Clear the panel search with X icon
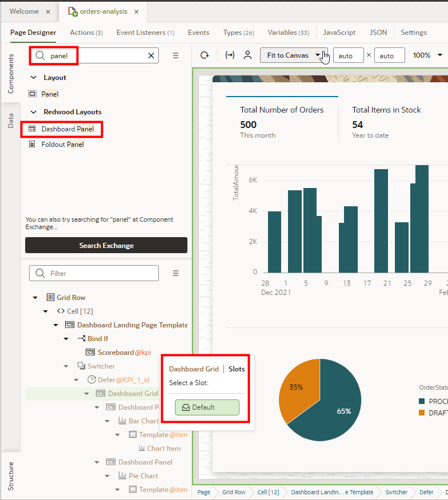This screenshot has width=448, height=500. tap(151, 56)
